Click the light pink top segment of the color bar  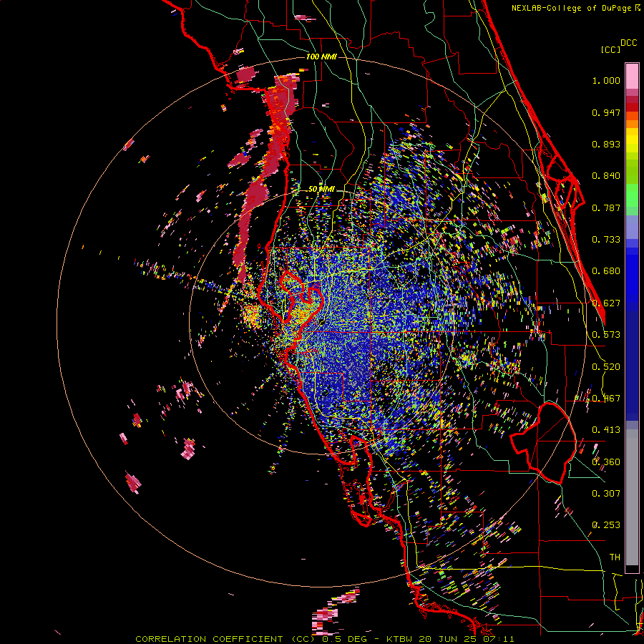632,77
